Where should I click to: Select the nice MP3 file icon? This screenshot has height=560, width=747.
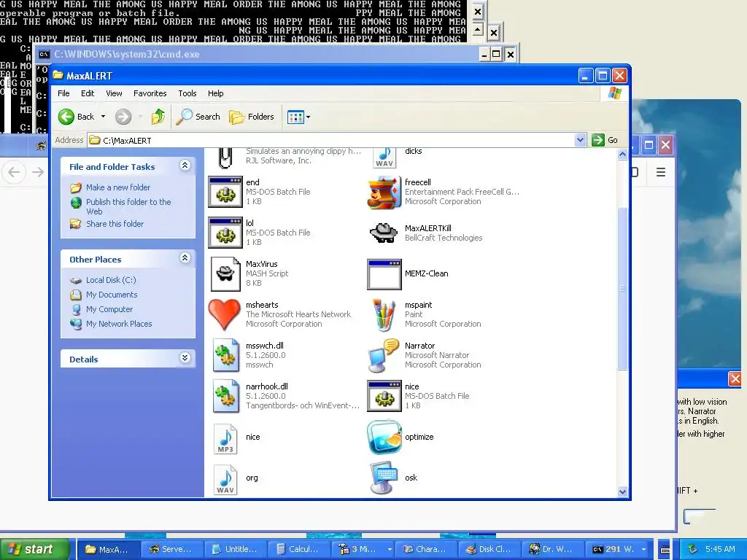coord(225,438)
